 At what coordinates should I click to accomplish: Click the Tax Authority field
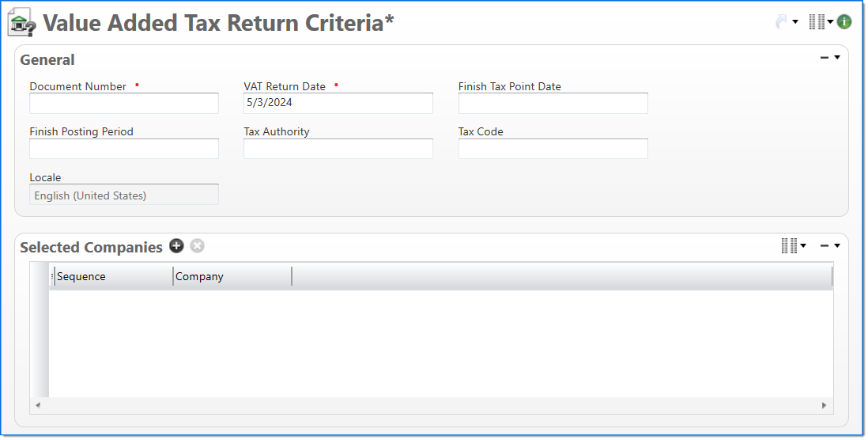coord(338,149)
